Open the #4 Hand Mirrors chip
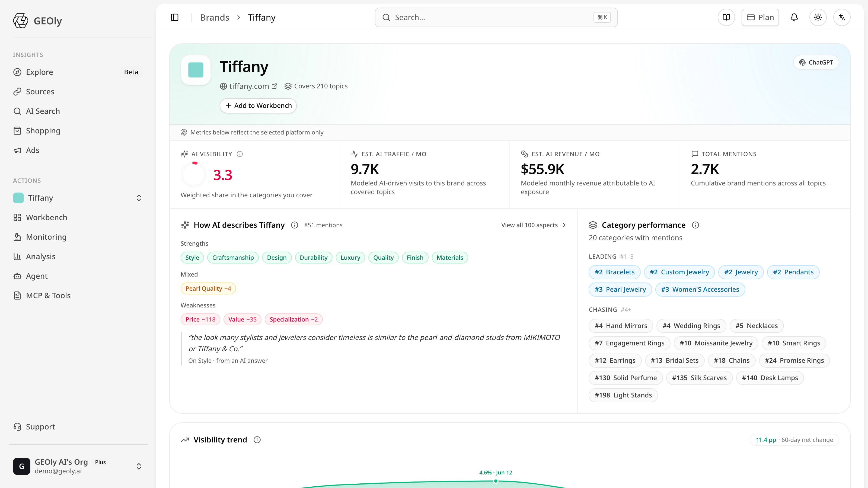This screenshot has width=868, height=488. pyautogui.click(x=621, y=326)
